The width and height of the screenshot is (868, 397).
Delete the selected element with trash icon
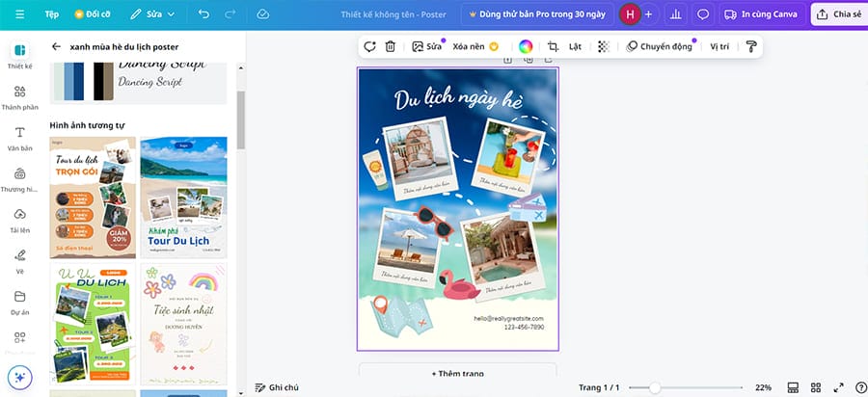tap(391, 47)
